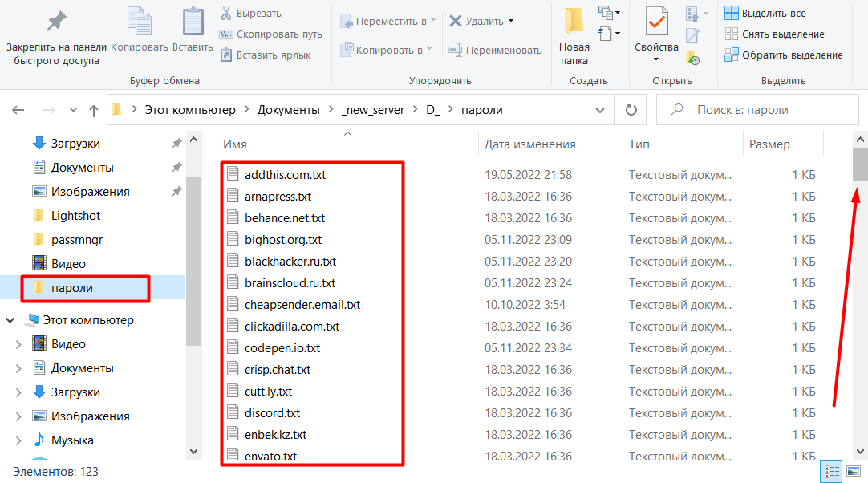Click the edit icon in Открыть group

click(692, 34)
